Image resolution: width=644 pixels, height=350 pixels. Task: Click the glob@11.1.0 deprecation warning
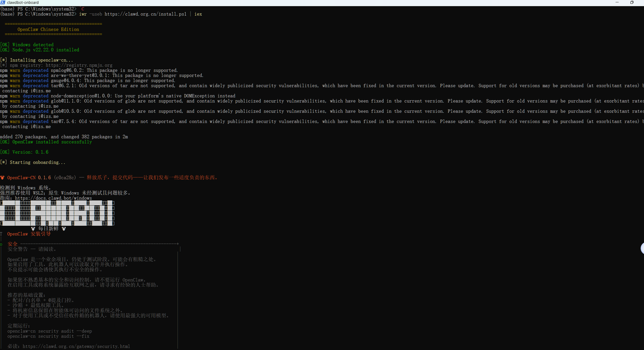322,104
